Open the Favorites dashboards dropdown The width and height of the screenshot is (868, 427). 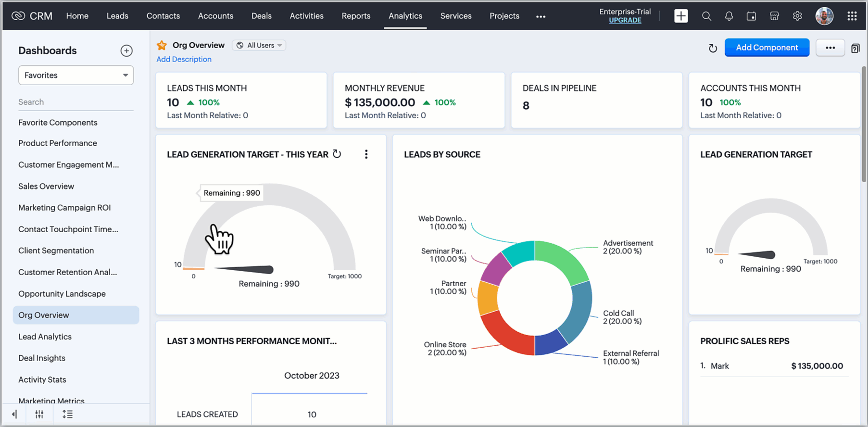point(76,75)
